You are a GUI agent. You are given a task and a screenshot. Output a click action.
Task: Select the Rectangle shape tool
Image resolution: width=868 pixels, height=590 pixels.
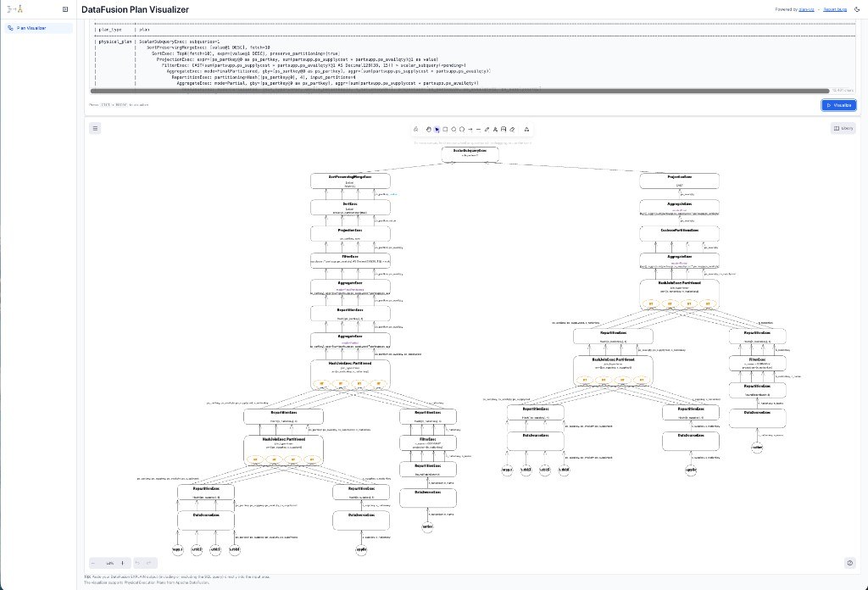(445, 130)
